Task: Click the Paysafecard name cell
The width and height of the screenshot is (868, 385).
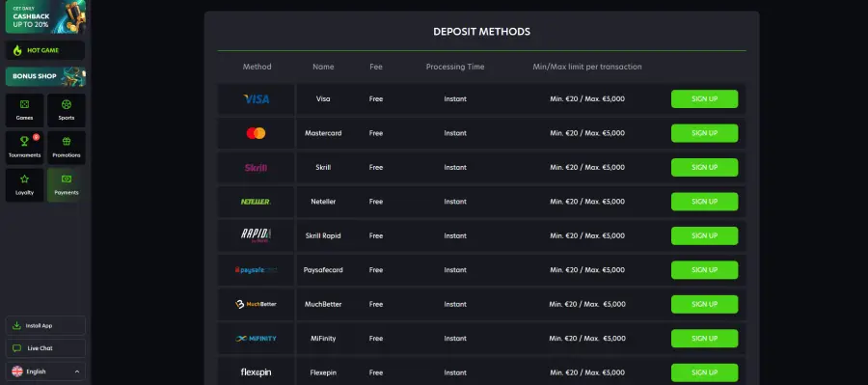Action: coord(323,270)
